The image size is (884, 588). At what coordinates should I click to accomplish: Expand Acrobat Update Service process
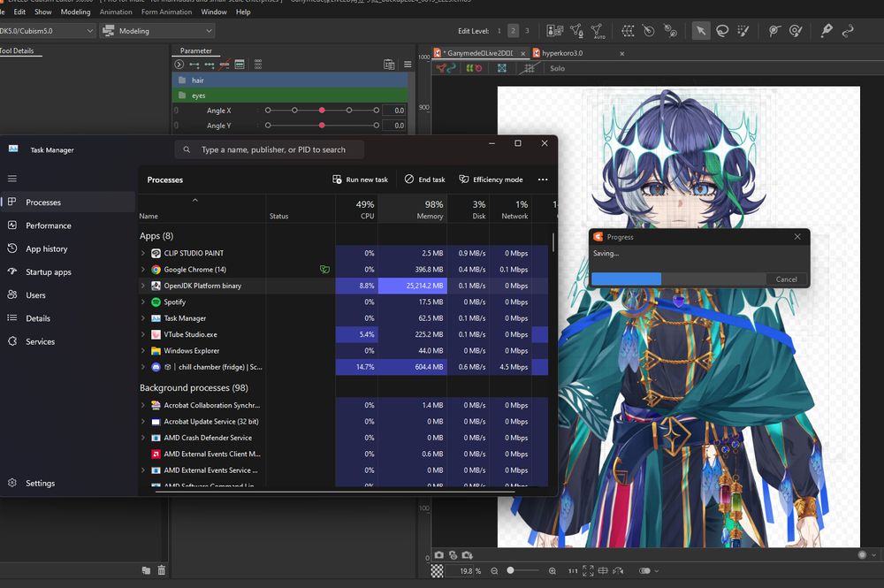coord(143,421)
